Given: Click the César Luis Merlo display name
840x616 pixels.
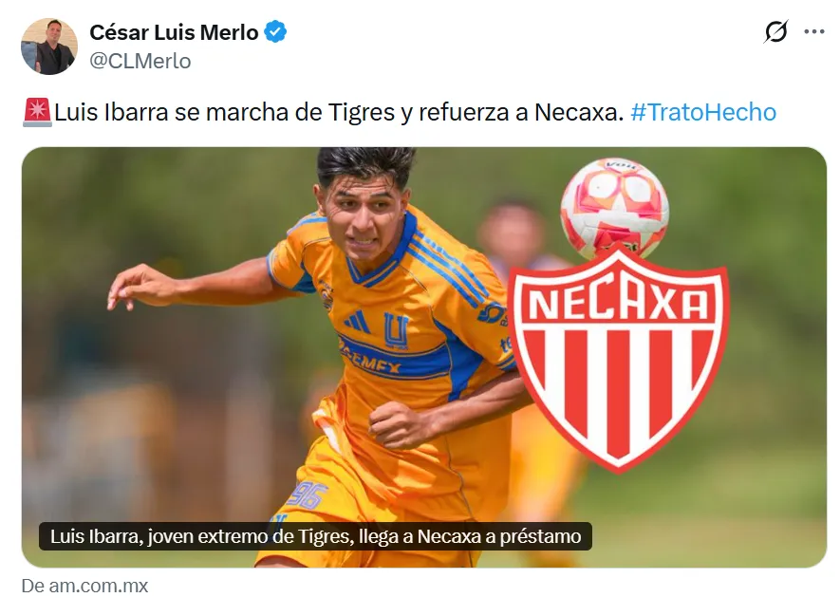Looking at the screenshot, I should pyautogui.click(x=174, y=32).
